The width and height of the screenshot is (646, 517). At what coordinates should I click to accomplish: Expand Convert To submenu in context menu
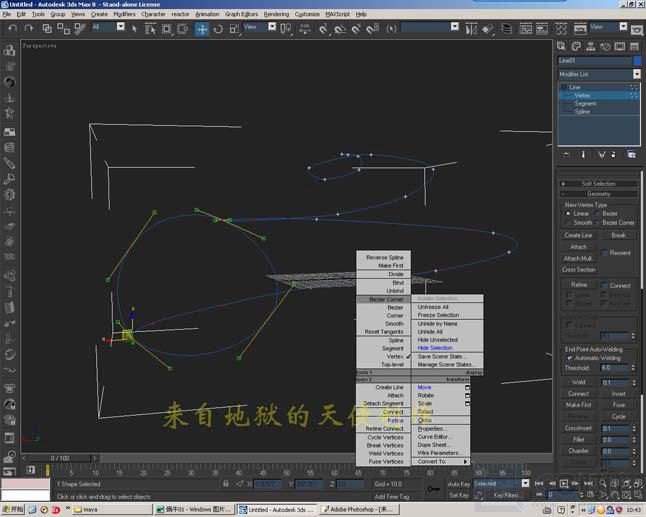pyautogui.click(x=441, y=462)
